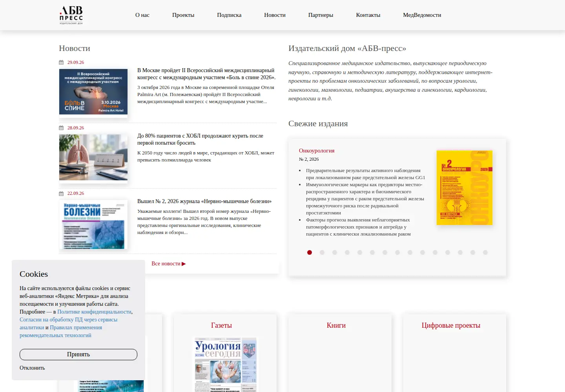The image size is (565, 392).
Task: Select the fifth carousel dot
Action: (x=360, y=252)
